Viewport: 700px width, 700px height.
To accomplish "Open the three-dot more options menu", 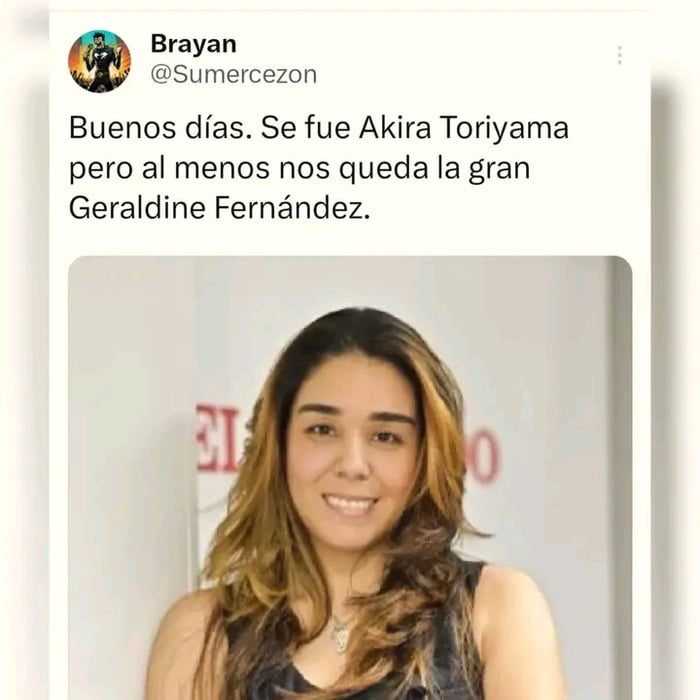I will 620,55.
